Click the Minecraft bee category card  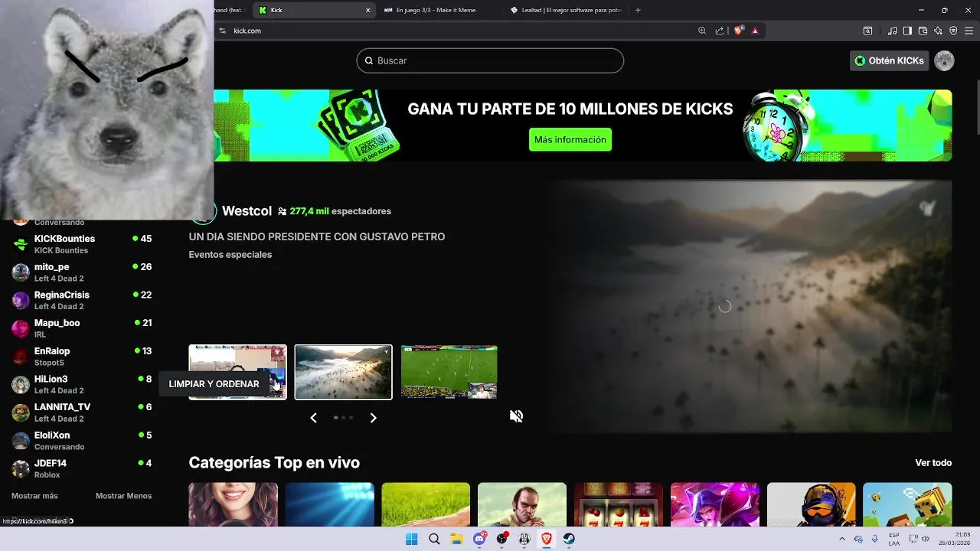point(907,504)
